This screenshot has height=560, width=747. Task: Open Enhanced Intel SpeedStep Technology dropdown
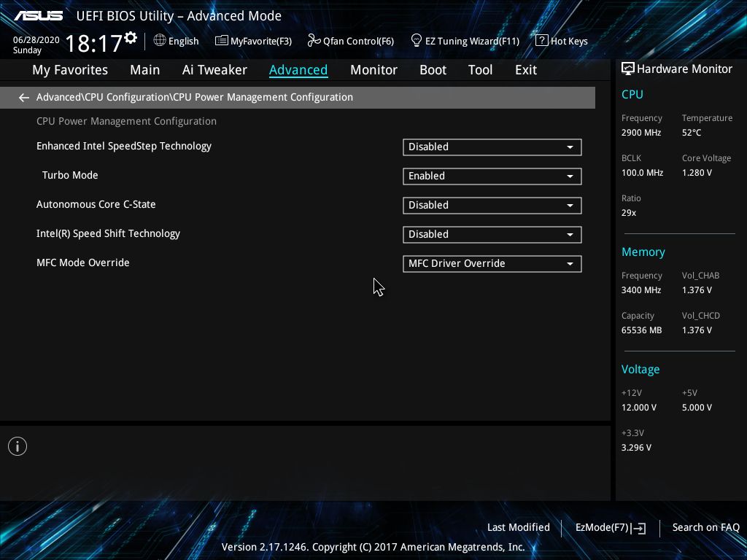pyautogui.click(x=492, y=147)
